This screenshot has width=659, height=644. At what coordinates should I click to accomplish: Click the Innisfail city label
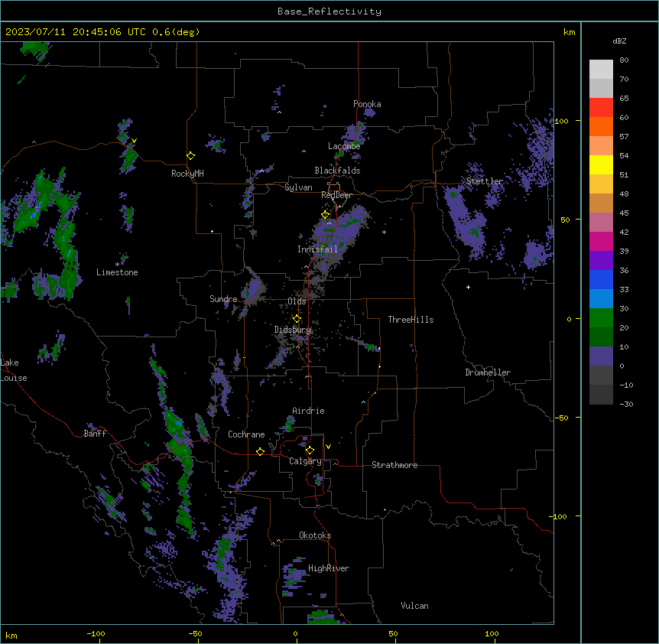[317, 249]
